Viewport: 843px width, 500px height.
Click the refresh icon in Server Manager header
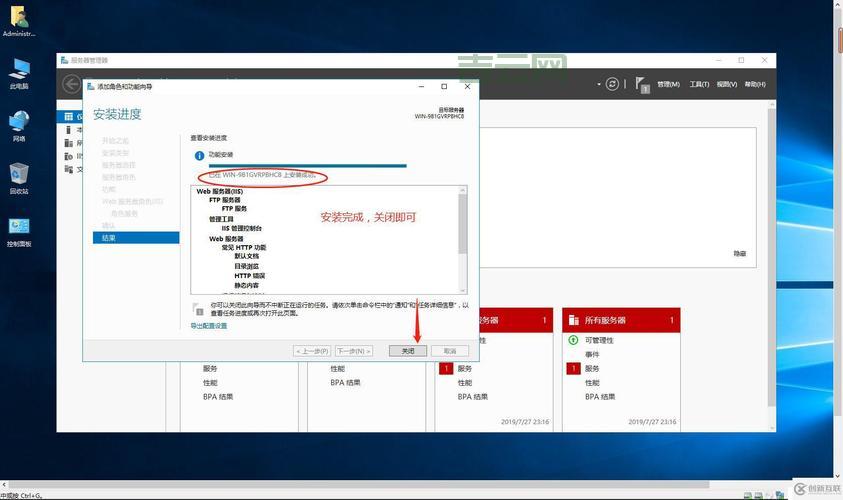pos(613,84)
